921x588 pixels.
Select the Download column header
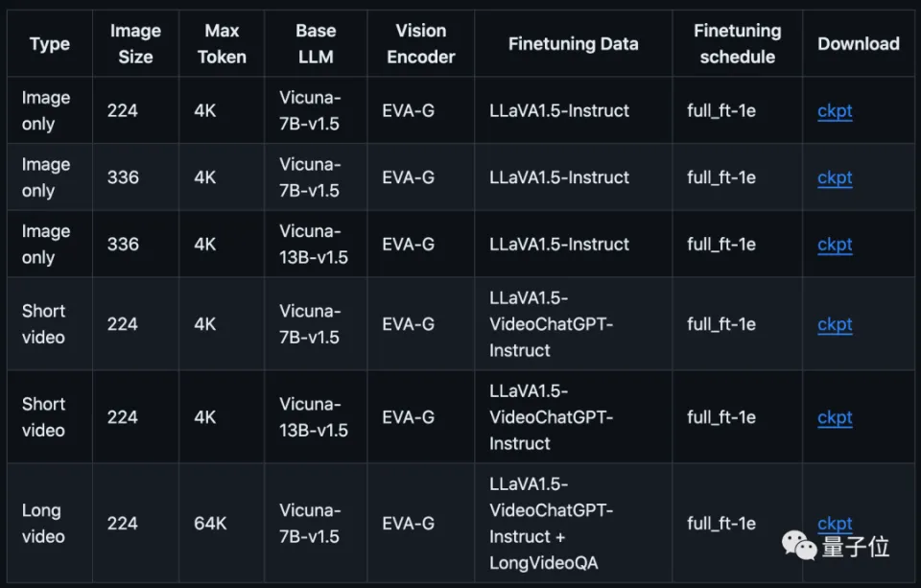(x=858, y=44)
